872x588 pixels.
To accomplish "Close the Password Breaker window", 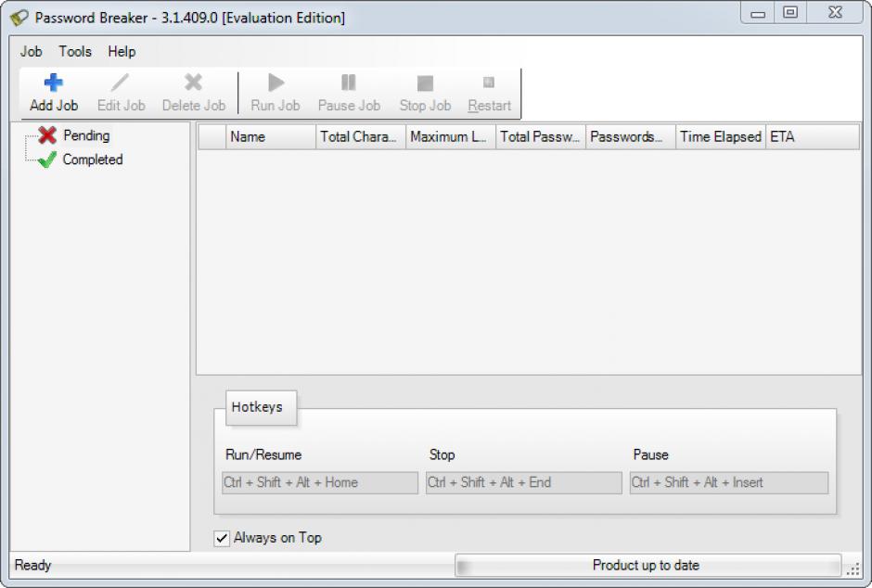I will tap(835, 13).
